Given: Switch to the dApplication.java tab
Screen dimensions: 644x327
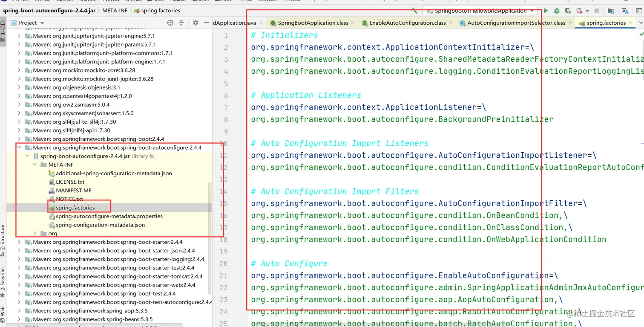Looking at the screenshot, I should [235, 23].
